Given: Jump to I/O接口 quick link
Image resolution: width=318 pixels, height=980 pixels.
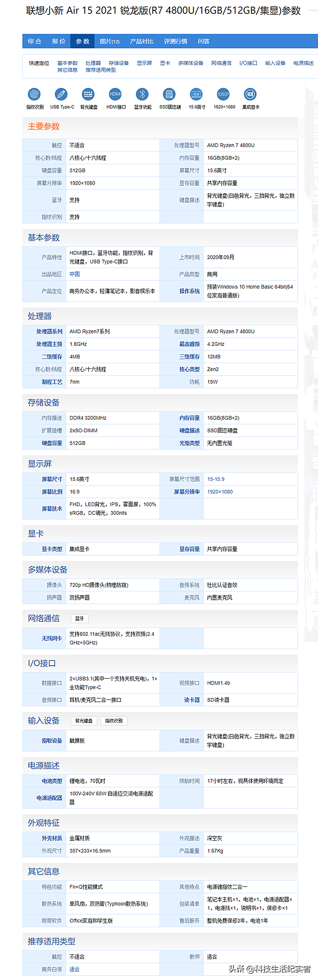Looking at the screenshot, I should (248, 63).
